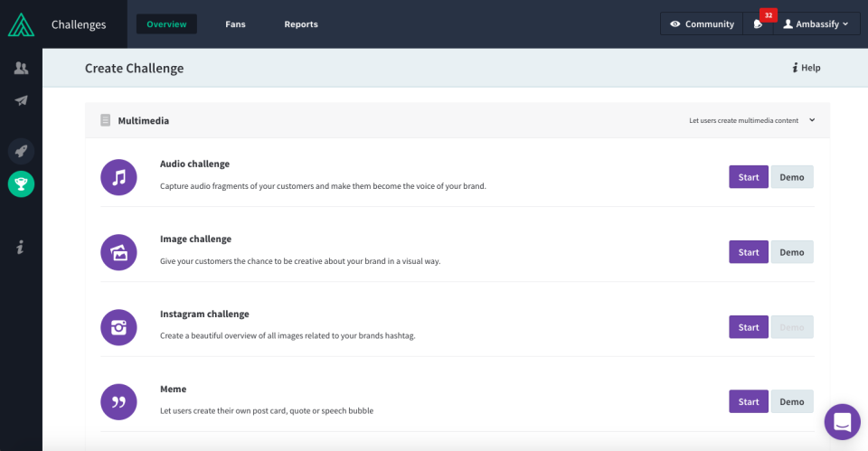
Task: Open the chat widget bubble
Action: (x=842, y=422)
